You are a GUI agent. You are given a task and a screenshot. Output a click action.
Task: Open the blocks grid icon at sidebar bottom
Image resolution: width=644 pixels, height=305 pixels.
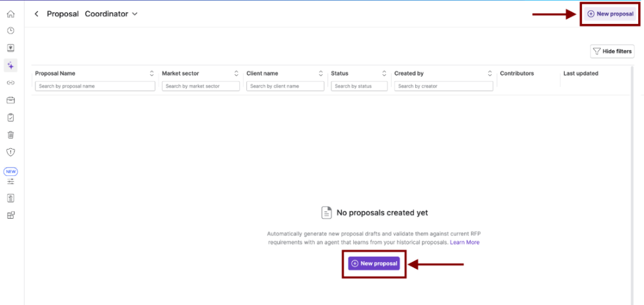11,215
